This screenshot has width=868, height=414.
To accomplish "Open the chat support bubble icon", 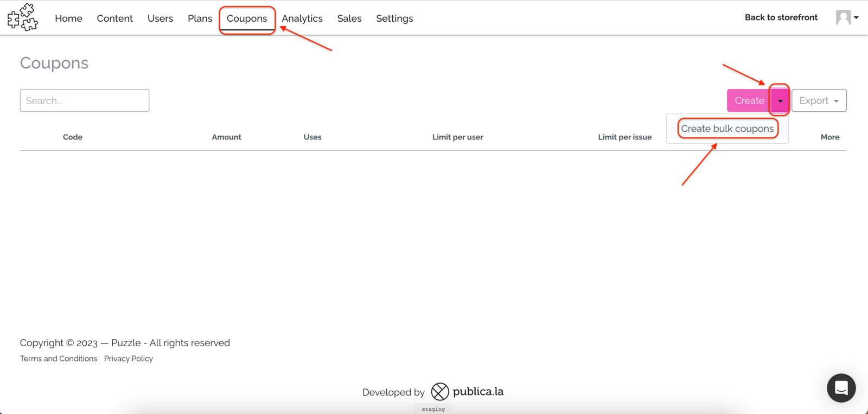I will click(x=841, y=387).
